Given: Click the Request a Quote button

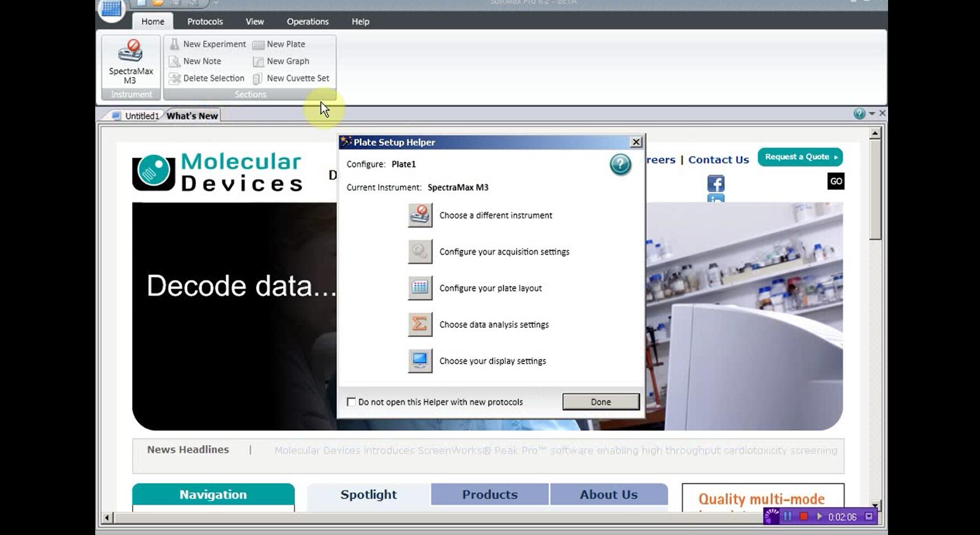Looking at the screenshot, I should [800, 157].
